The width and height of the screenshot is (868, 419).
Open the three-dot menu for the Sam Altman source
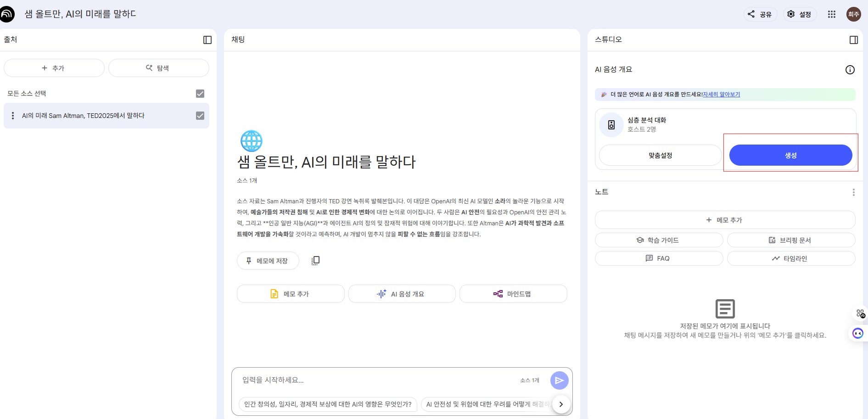click(13, 116)
